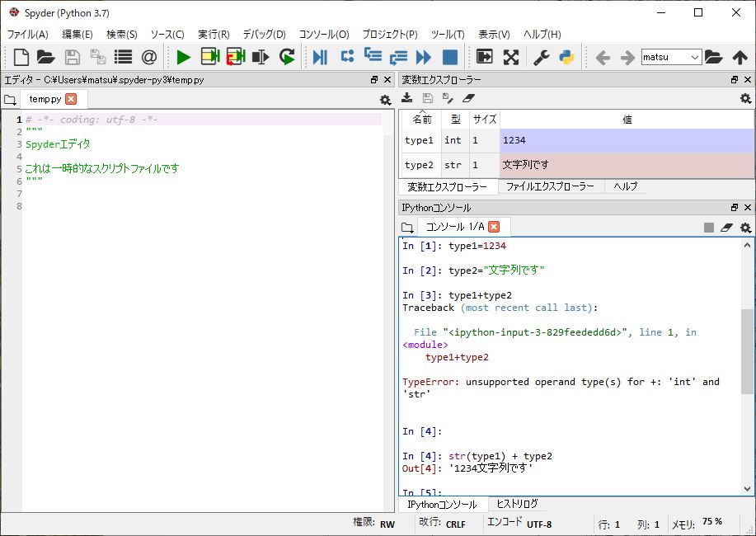Click the @ symbol finder toolbar icon

(x=149, y=57)
